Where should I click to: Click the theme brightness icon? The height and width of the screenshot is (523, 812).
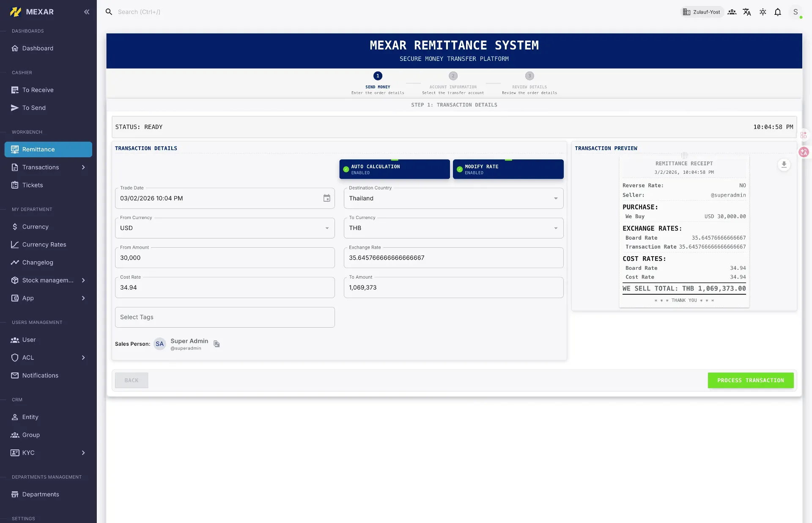(763, 12)
